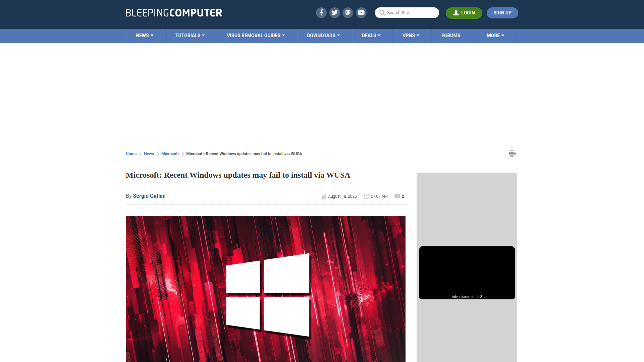Image resolution: width=644 pixels, height=362 pixels.
Task: Click the Login button
Action: tap(464, 13)
